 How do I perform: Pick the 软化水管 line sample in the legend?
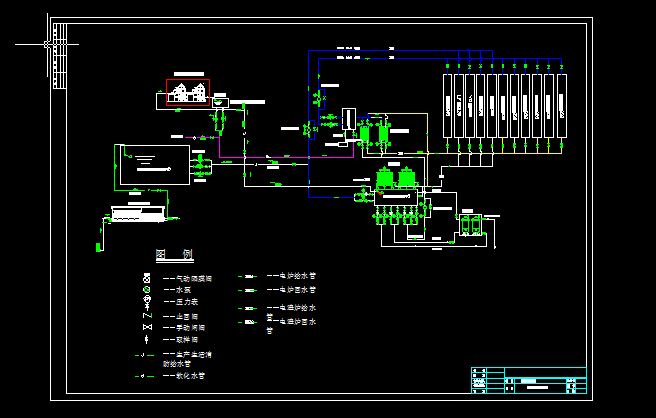point(144,376)
